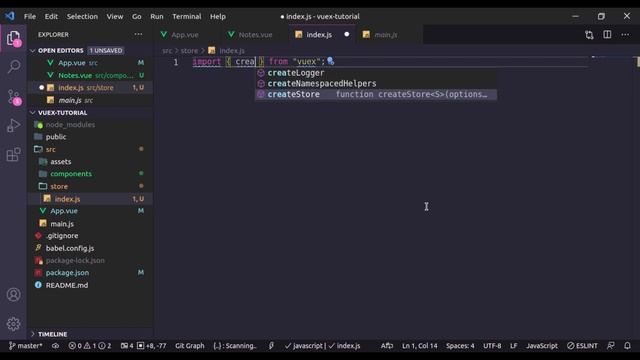Click the +8, -77 diff status item
This screenshot has width=640, height=360.
[151, 346]
